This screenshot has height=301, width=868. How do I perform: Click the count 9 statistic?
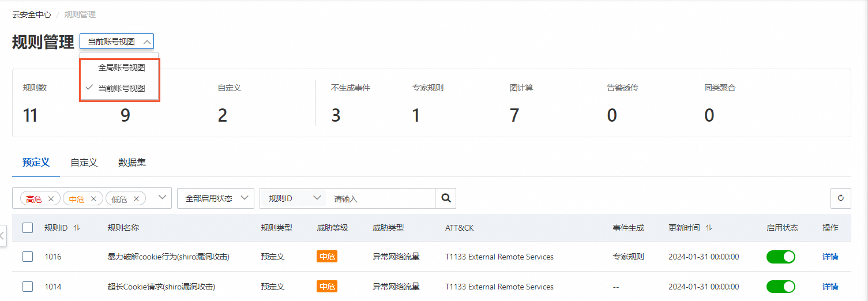[x=125, y=116]
